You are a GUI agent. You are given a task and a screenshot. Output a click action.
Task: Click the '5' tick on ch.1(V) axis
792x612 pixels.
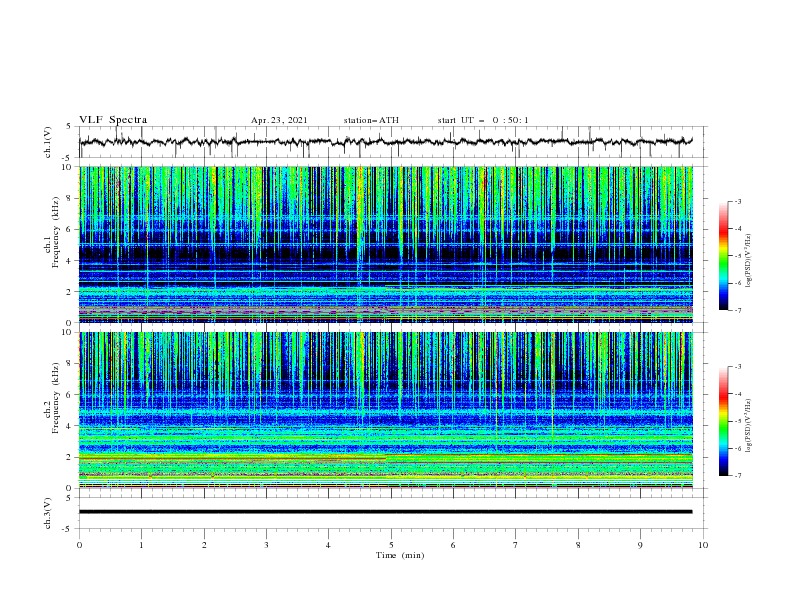click(x=69, y=127)
